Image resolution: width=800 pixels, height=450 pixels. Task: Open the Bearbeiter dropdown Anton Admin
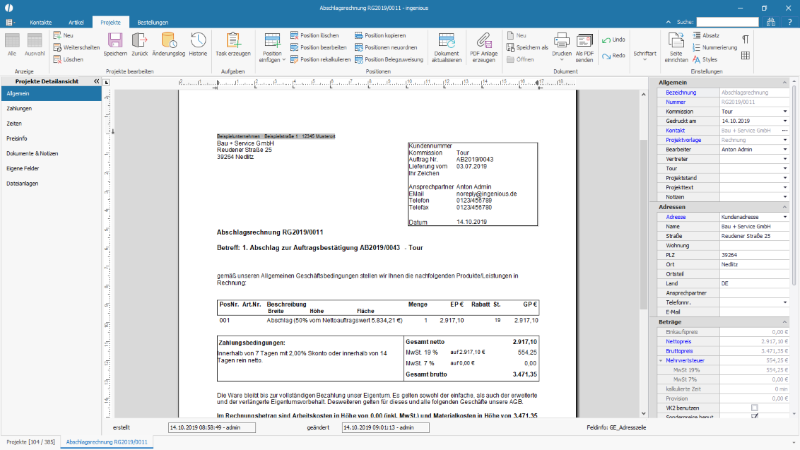(785, 149)
